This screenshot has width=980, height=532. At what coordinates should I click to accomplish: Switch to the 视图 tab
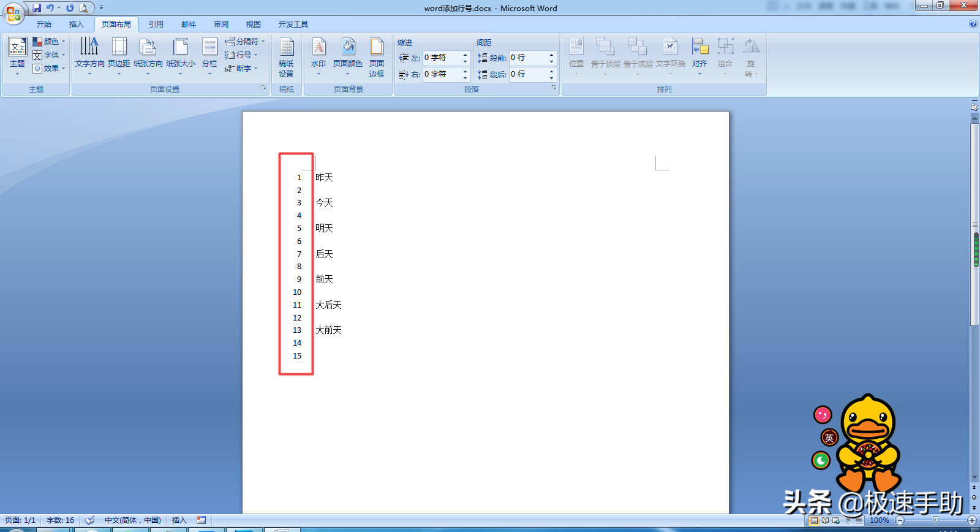coord(254,25)
